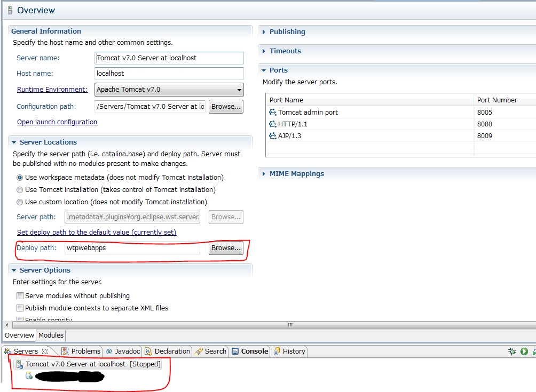Open the Declaration view tab

pyautogui.click(x=168, y=351)
